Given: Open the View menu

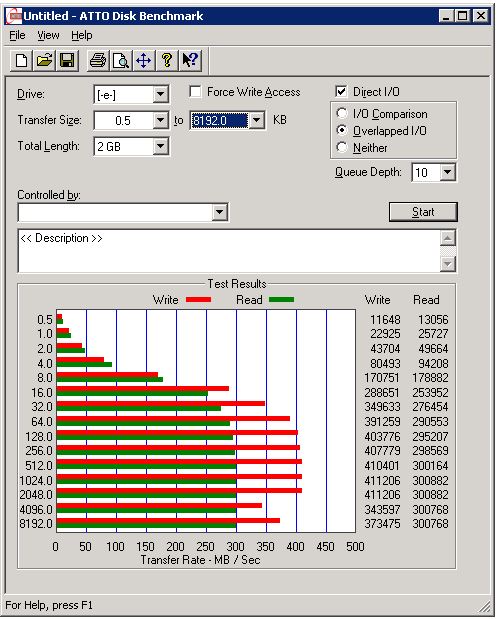Looking at the screenshot, I should (48, 36).
